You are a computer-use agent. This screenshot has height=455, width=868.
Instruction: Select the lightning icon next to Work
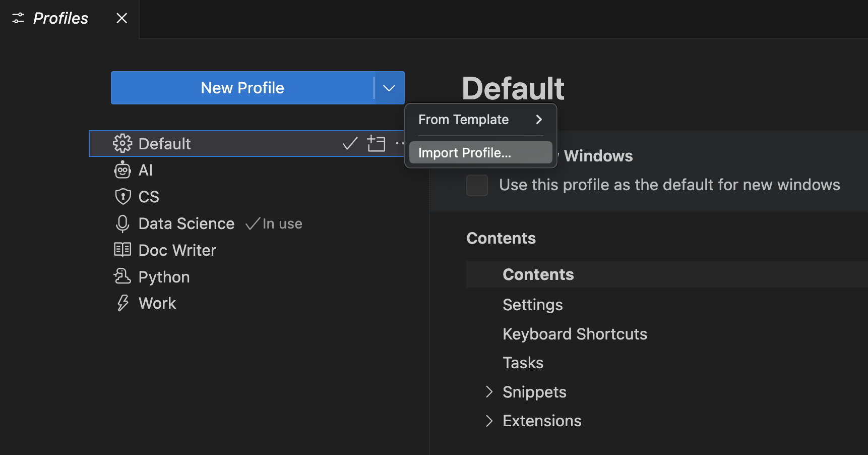pyautogui.click(x=122, y=303)
